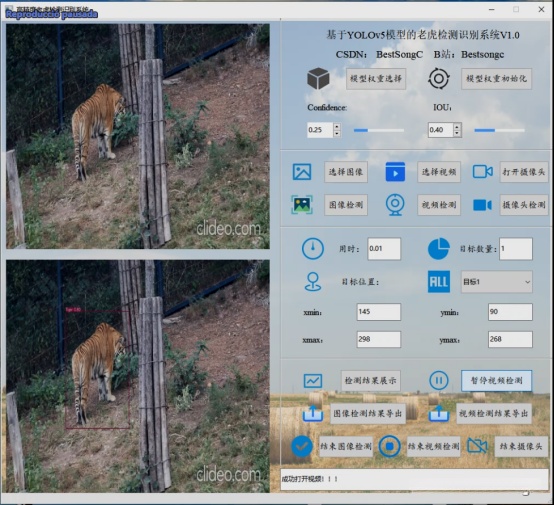Click the line chart icon beside 检测结果展示

pos(313,381)
